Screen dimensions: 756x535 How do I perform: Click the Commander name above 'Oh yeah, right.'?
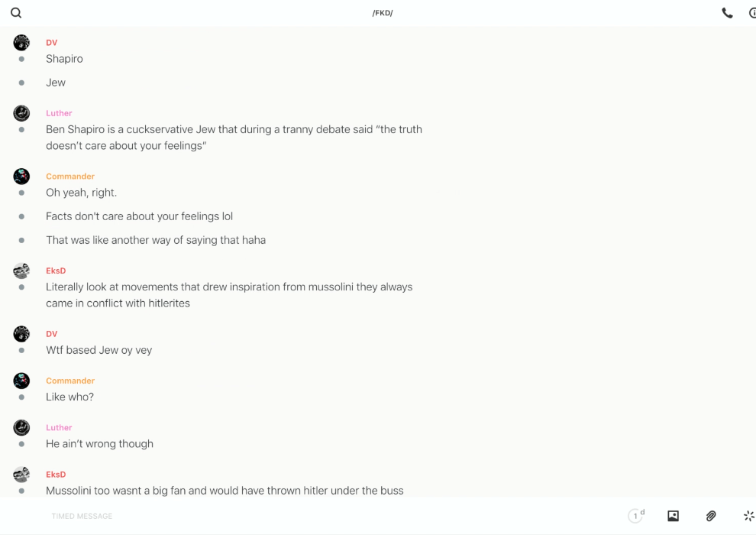point(70,177)
